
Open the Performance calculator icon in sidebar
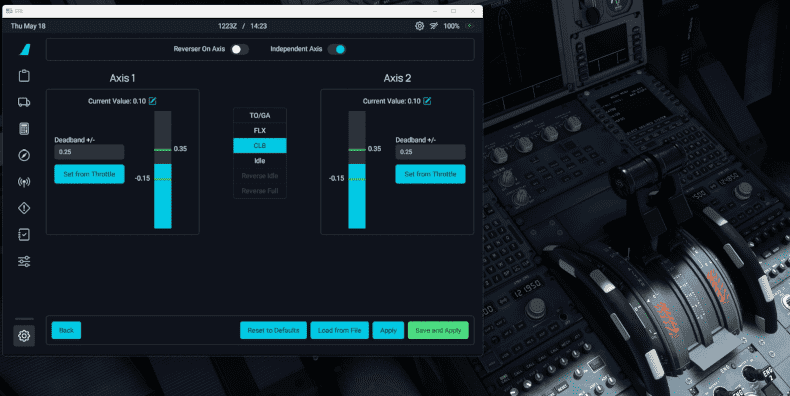(x=24, y=128)
